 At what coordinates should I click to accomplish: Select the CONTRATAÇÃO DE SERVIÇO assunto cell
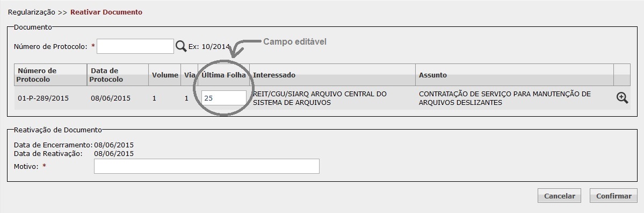pyautogui.click(x=505, y=98)
